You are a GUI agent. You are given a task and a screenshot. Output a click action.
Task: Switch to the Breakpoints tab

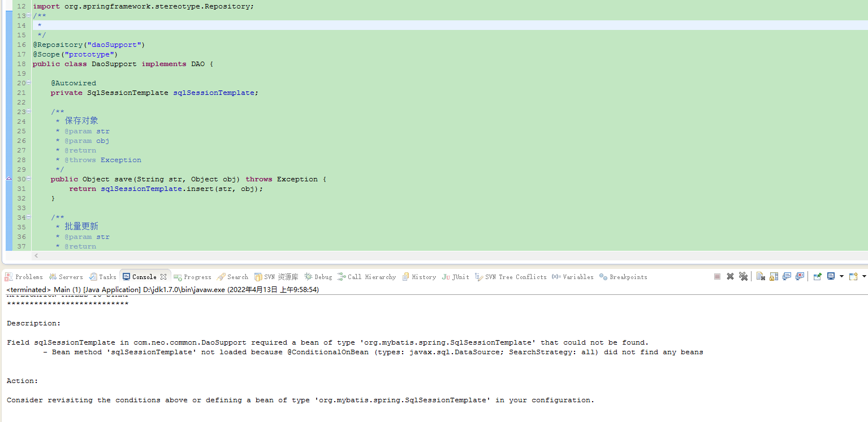tap(623, 277)
